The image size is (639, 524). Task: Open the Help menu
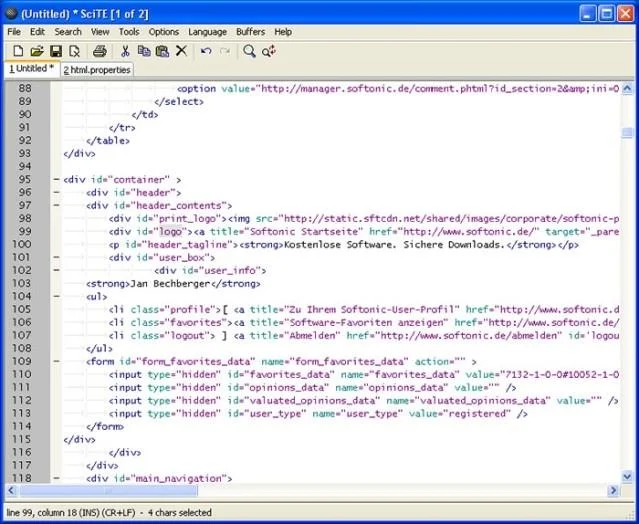[x=283, y=32]
